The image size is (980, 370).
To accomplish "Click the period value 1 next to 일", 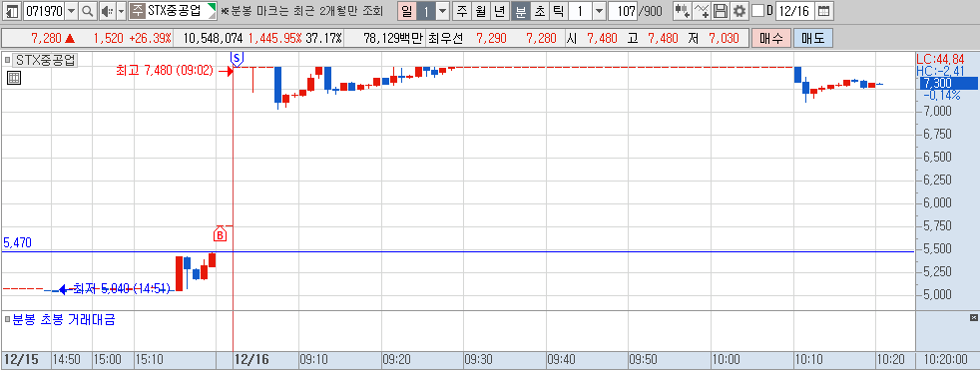I will (x=425, y=11).
